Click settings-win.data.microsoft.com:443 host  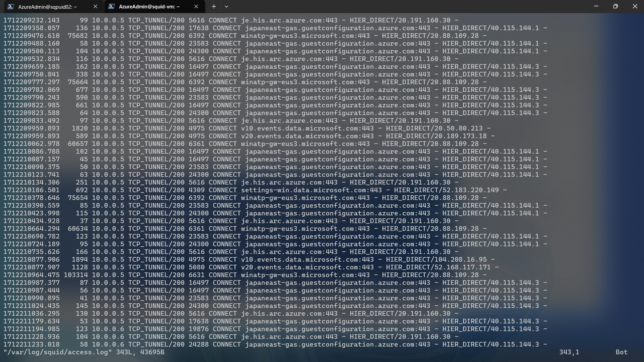pyautogui.click(x=311, y=190)
